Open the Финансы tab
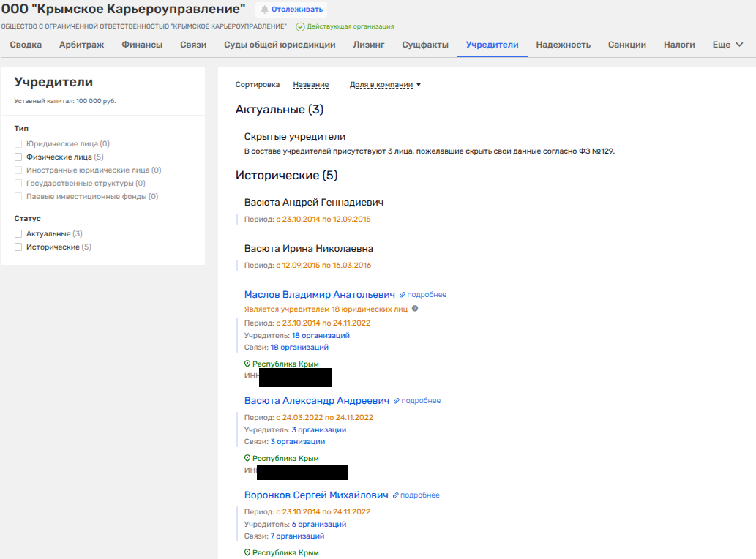The width and height of the screenshot is (756, 559). [x=142, y=45]
